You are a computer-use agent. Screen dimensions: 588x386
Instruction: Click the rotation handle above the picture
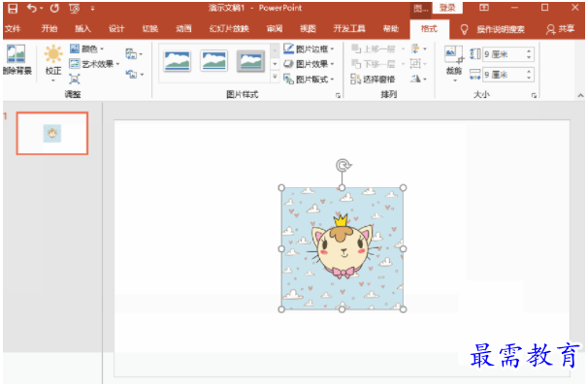[343, 165]
